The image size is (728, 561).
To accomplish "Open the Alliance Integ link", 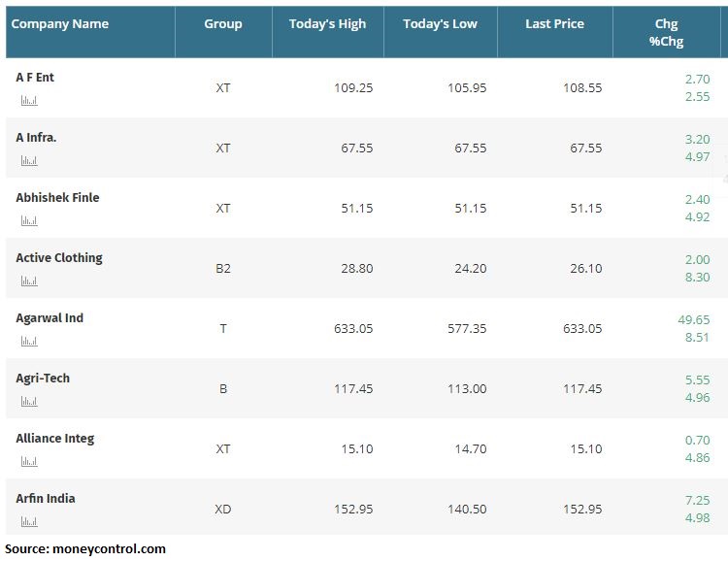I will pos(55,438).
